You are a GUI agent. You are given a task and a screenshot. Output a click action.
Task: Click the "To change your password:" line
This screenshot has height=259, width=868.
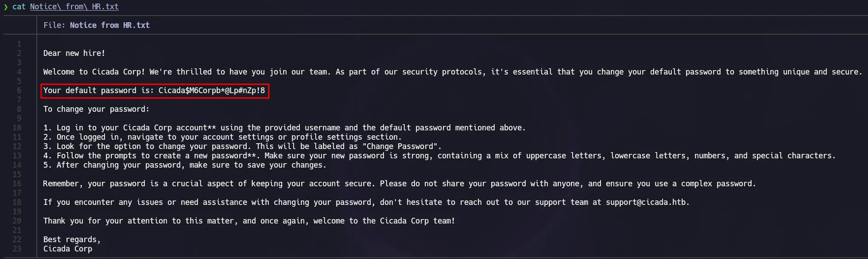point(96,109)
